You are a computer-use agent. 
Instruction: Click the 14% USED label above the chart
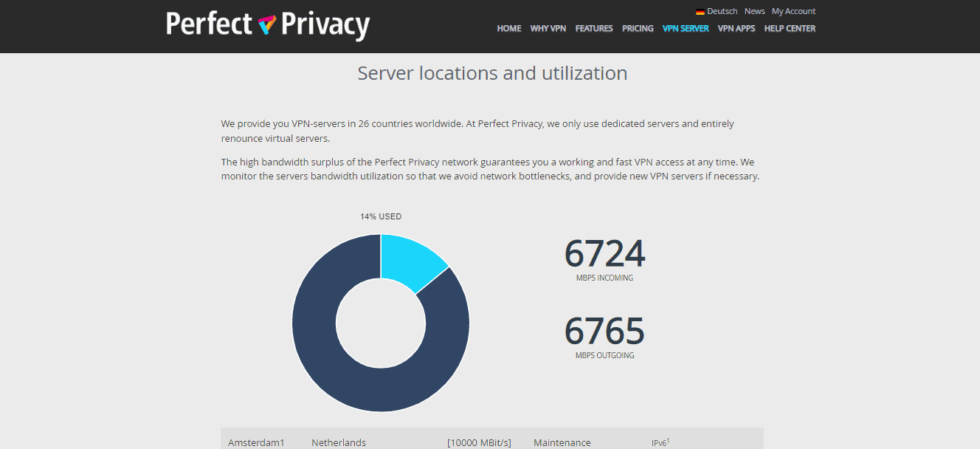(x=380, y=216)
